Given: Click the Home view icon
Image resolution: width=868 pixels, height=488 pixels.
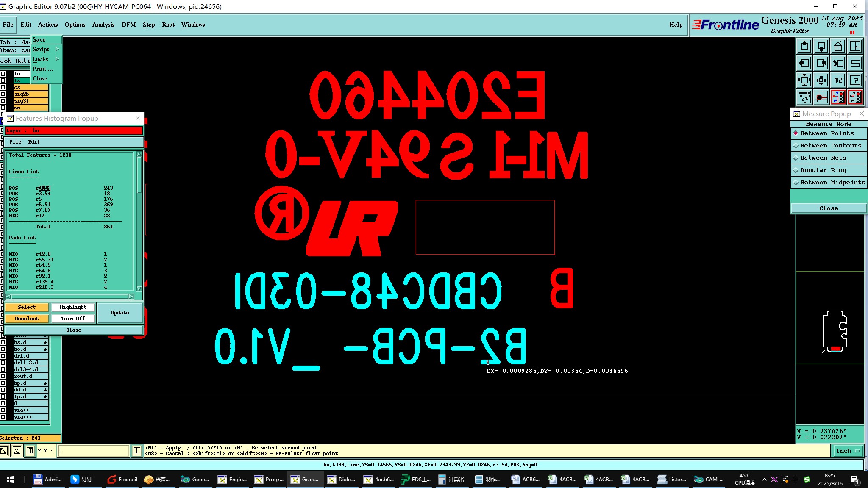Looking at the screenshot, I should (x=838, y=46).
